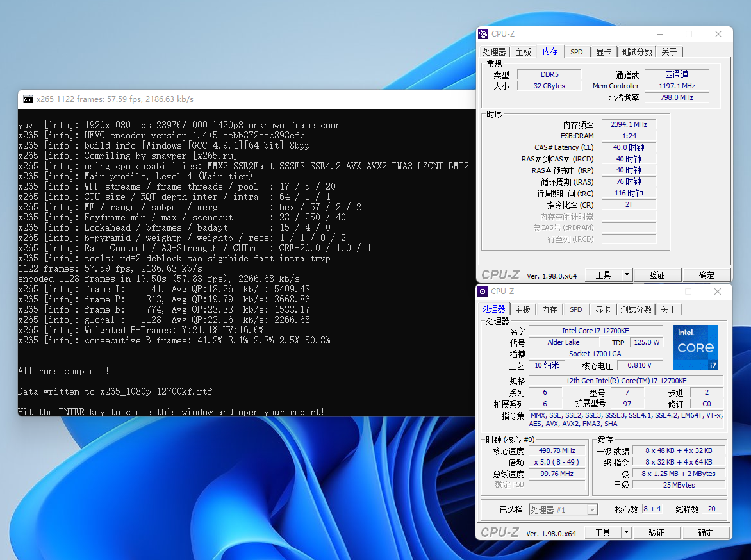Image resolution: width=751 pixels, height=560 pixels.
Task: Select 测试分数 tab in lower CPU-Z window
Action: 636,309
